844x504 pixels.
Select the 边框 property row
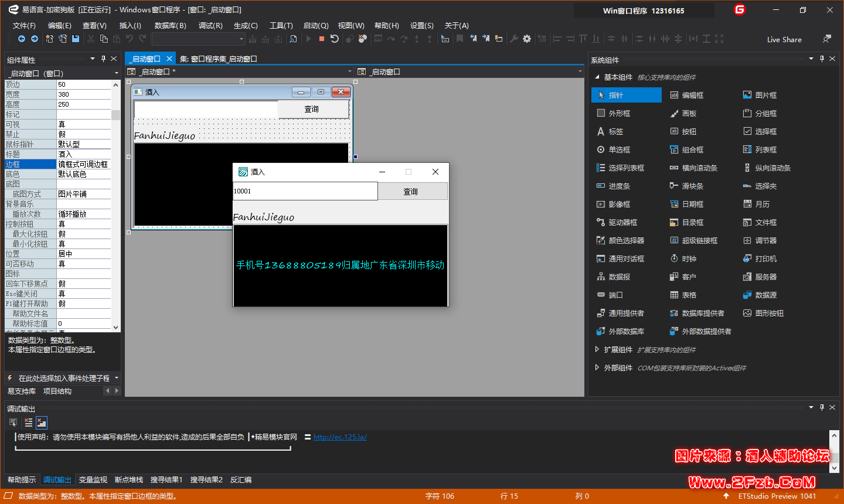tap(58, 164)
